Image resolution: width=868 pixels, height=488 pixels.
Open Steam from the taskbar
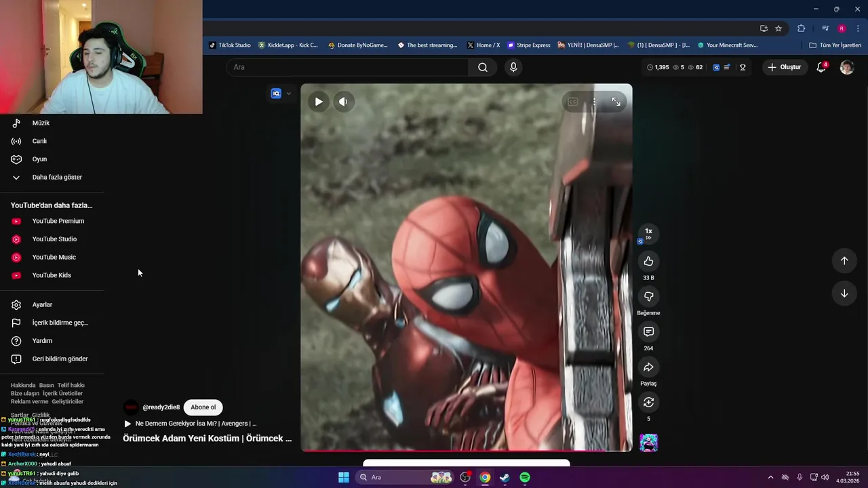click(x=505, y=477)
